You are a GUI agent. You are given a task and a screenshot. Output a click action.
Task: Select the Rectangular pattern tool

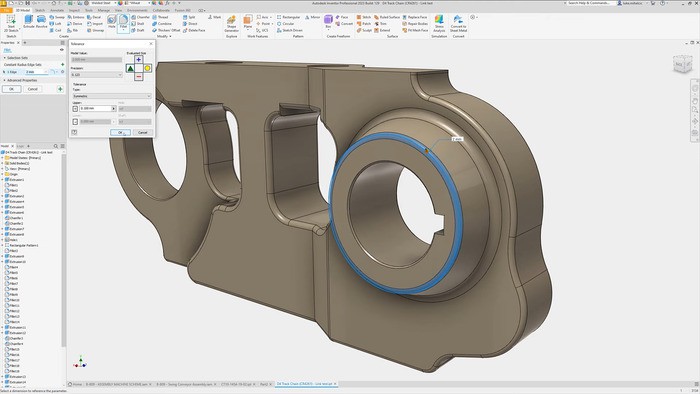pos(288,17)
